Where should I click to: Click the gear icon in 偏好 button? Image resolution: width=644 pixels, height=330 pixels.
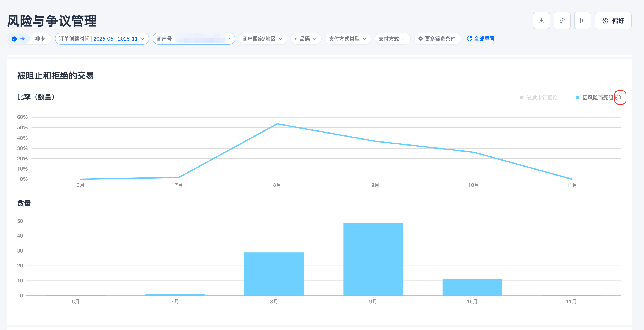(605, 21)
